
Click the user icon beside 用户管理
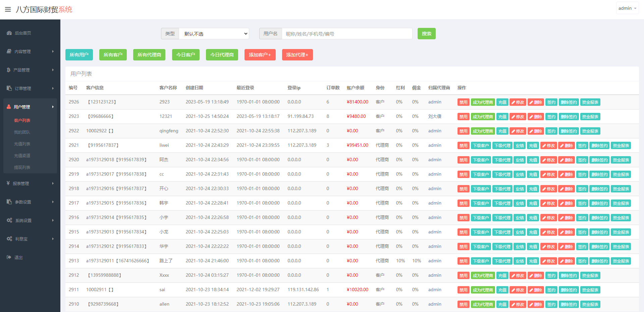(x=9, y=107)
